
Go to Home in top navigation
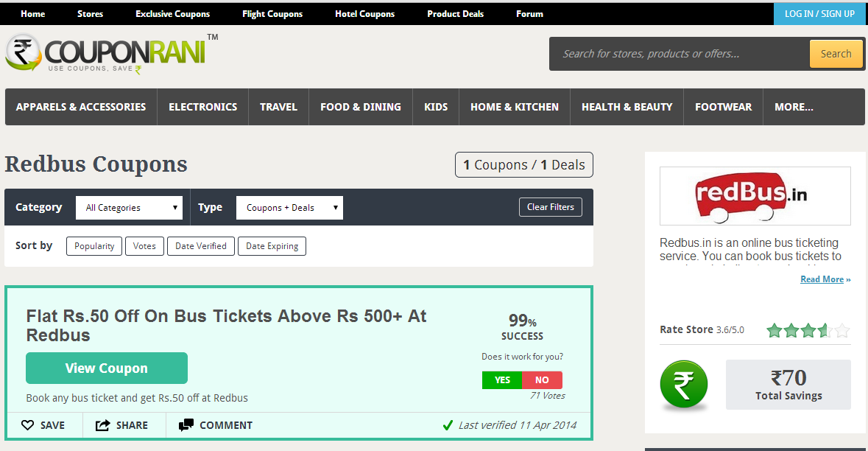pyautogui.click(x=32, y=14)
